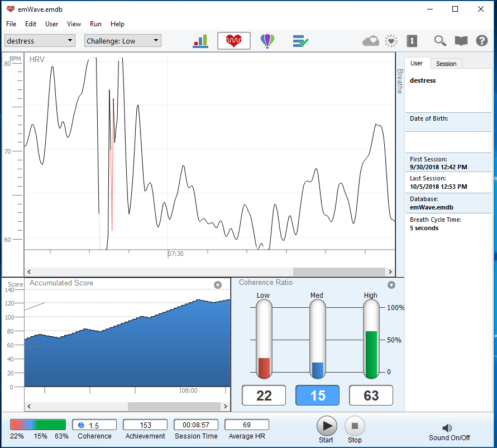Open the checklist review icon
The height and width of the screenshot is (448, 497).
[300, 41]
